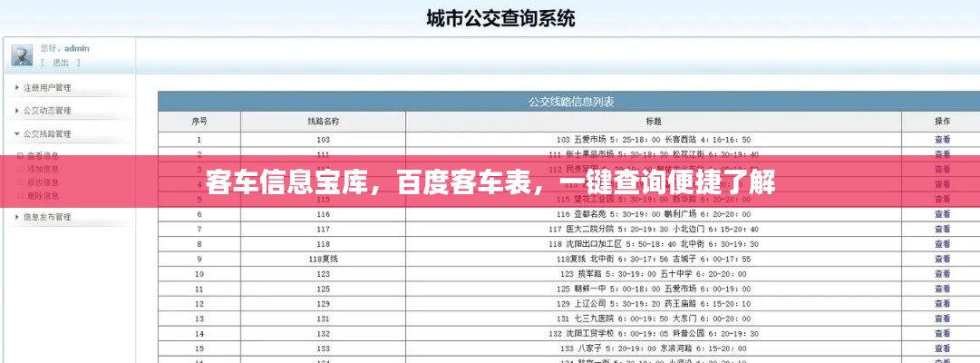This screenshot has width=980, height=363.
Task: Click the 操作 column header
Action: point(943,122)
